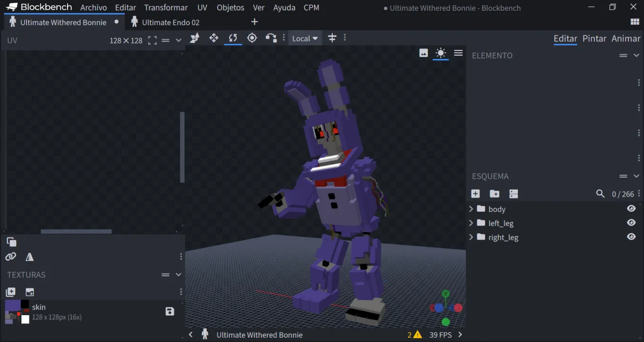
Task: Collapse the UV panel
Action: pyautogui.click(x=179, y=40)
